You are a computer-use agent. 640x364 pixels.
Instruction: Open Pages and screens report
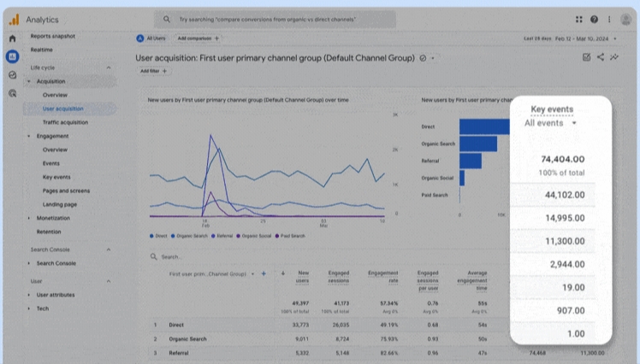[66, 191]
